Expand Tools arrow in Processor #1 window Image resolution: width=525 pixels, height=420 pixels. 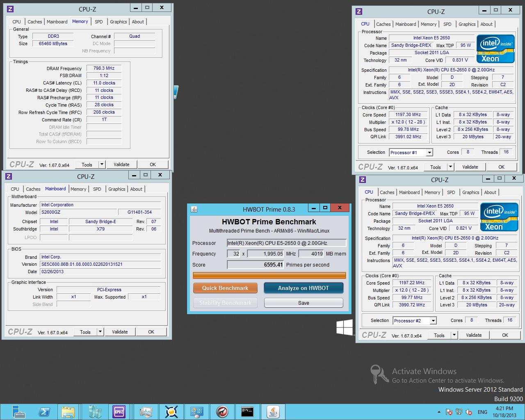(450, 167)
